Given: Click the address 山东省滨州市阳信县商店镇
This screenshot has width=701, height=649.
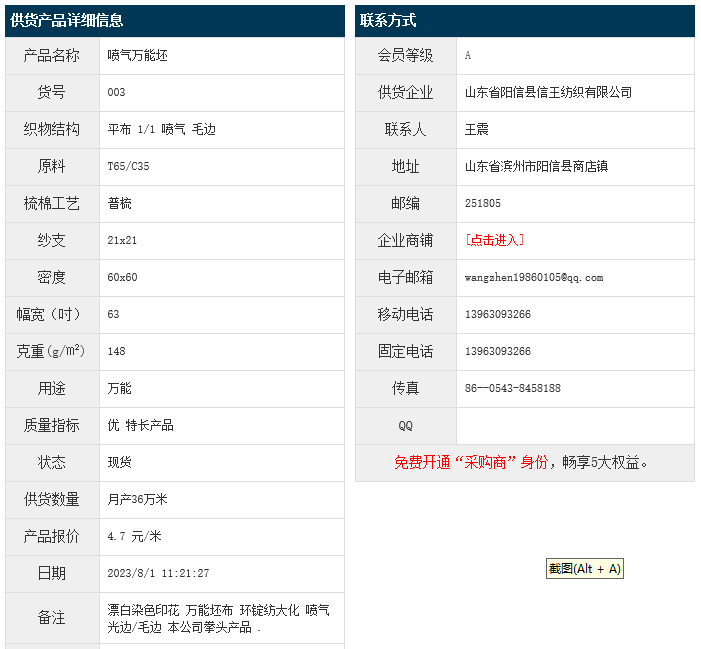Looking at the screenshot, I should point(536,166).
